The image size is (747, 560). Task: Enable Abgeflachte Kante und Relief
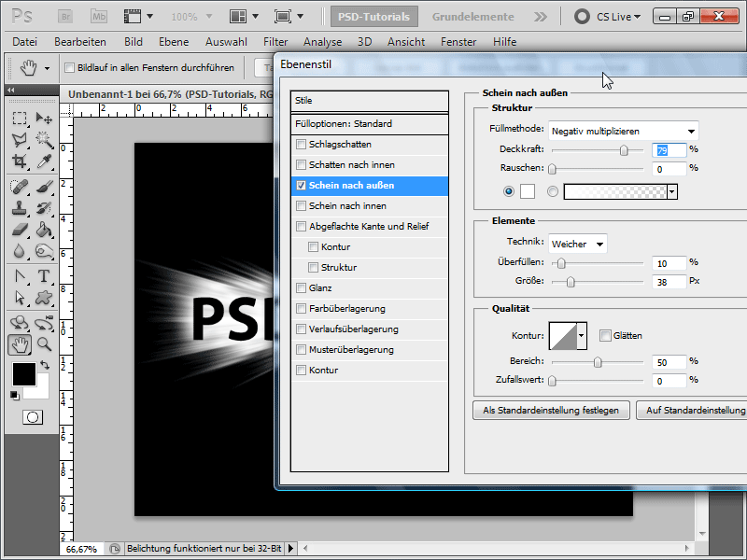(301, 226)
